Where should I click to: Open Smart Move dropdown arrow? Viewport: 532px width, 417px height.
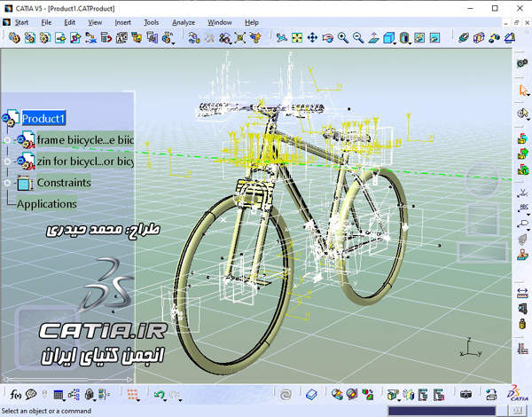pos(231,43)
